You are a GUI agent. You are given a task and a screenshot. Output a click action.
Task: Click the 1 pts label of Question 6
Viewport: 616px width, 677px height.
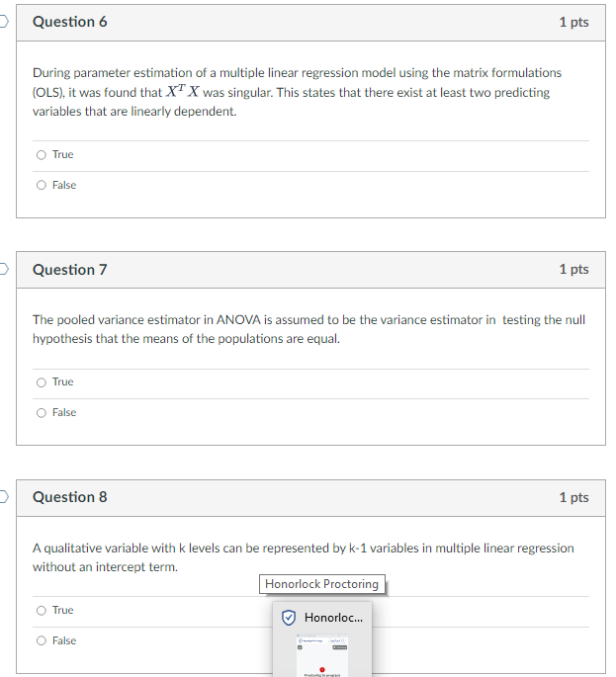[573, 22]
